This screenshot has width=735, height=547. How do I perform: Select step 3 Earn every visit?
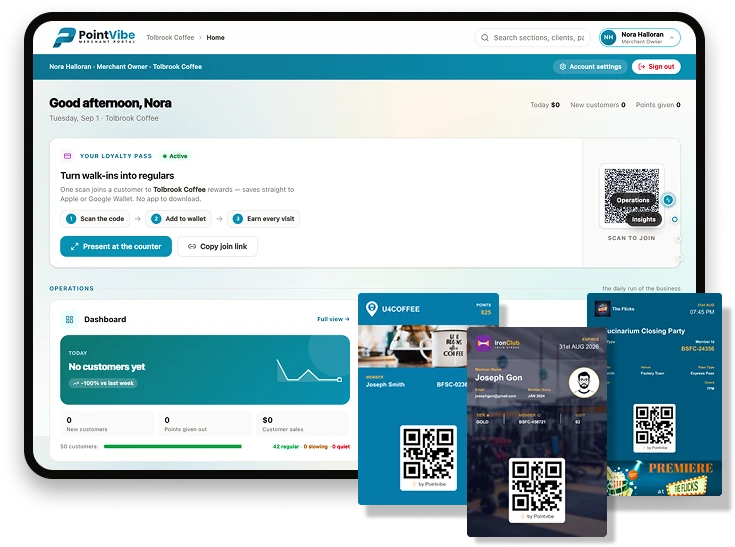[x=263, y=218]
